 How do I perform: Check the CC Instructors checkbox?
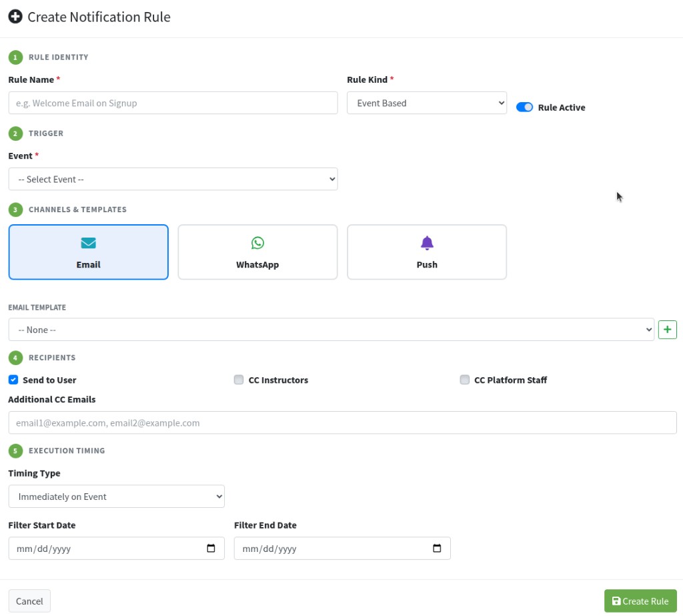click(x=239, y=380)
